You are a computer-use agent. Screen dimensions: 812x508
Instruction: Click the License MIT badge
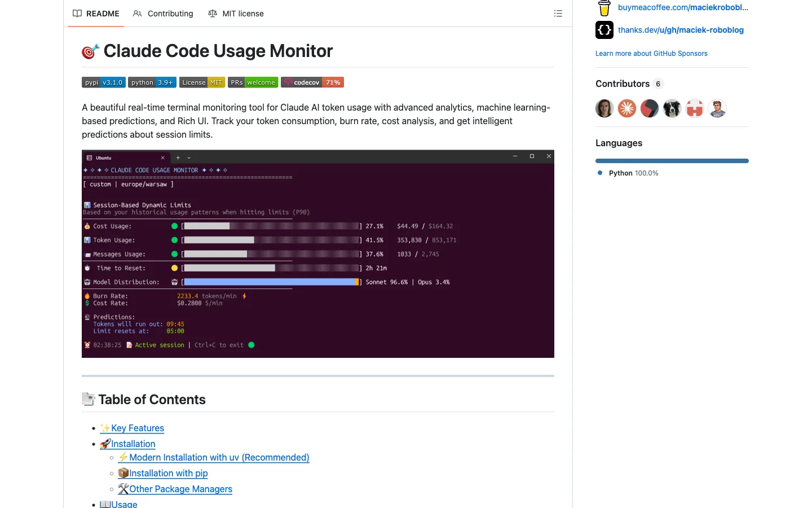click(202, 82)
